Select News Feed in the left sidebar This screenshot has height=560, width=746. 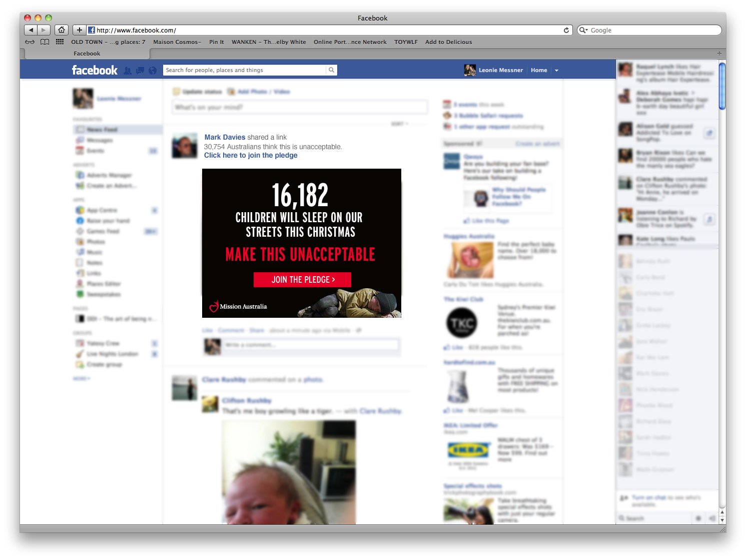click(118, 130)
